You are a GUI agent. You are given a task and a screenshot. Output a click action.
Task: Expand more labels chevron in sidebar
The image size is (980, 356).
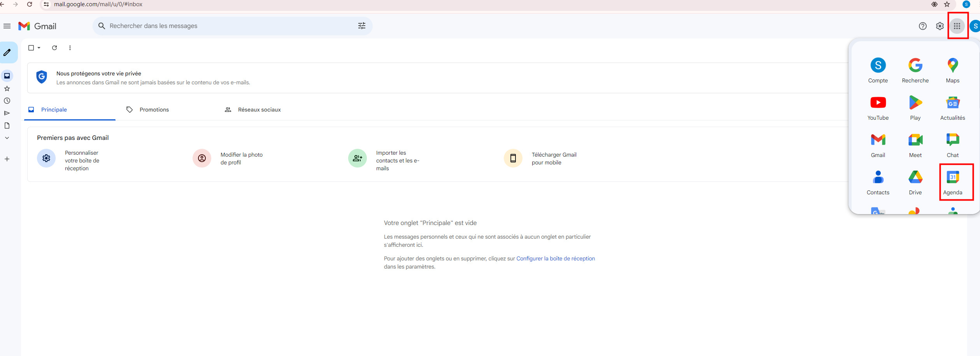[7, 138]
